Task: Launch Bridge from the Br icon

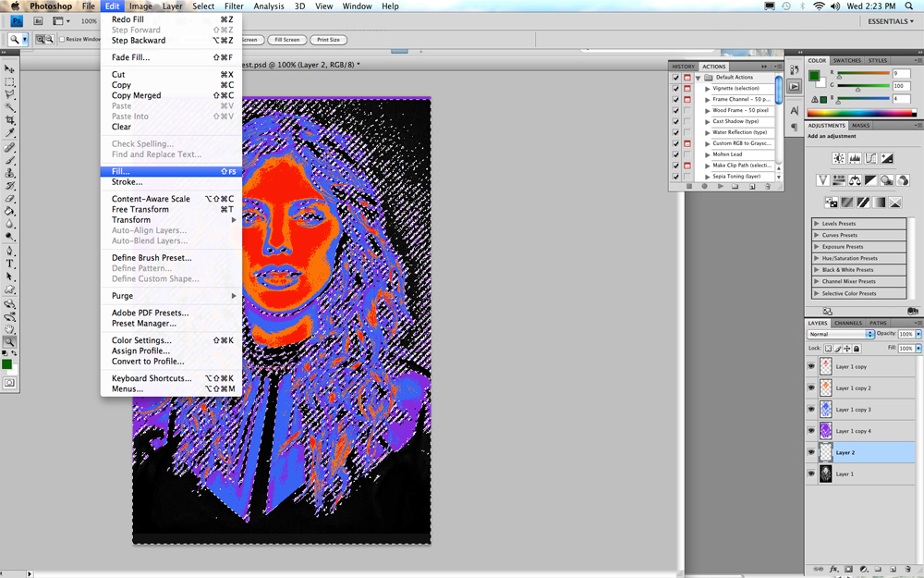Action: (38, 20)
